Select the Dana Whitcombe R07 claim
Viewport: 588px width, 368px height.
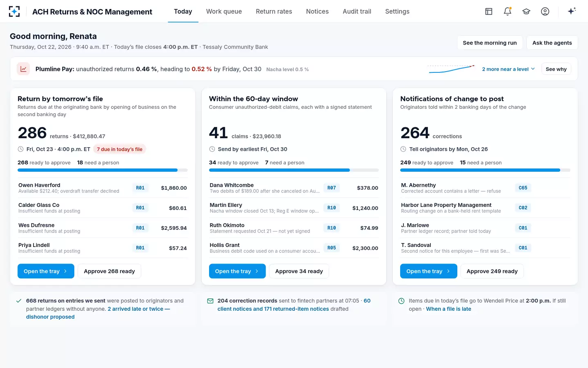click(x=294, y=188)
